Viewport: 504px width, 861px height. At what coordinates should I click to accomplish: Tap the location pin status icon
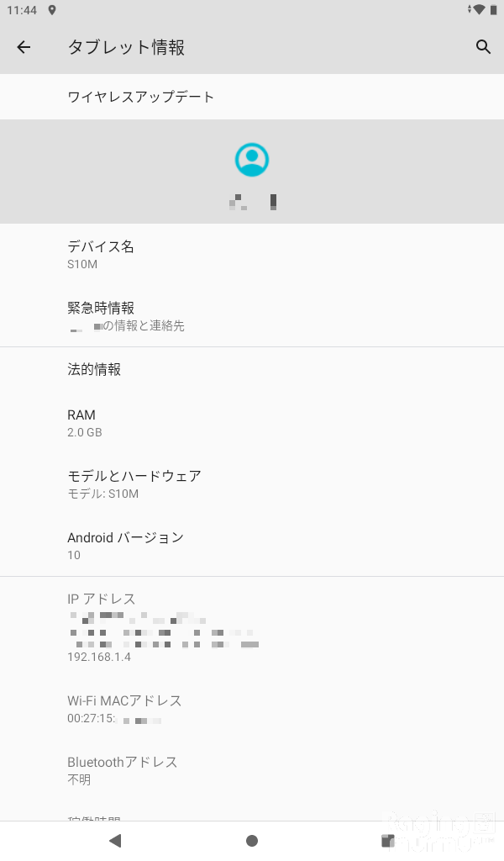[52, 10]
